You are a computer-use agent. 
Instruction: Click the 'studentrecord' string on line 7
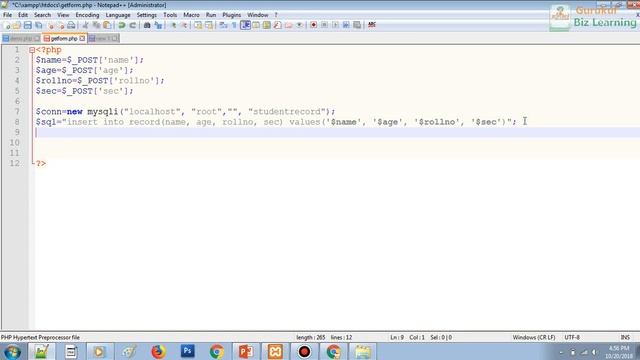tap(287, 112)
